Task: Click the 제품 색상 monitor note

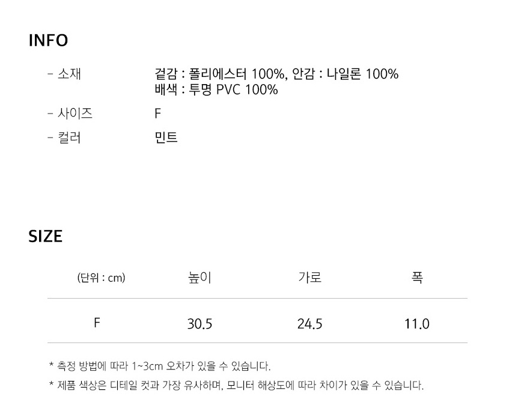Action: 236,386
